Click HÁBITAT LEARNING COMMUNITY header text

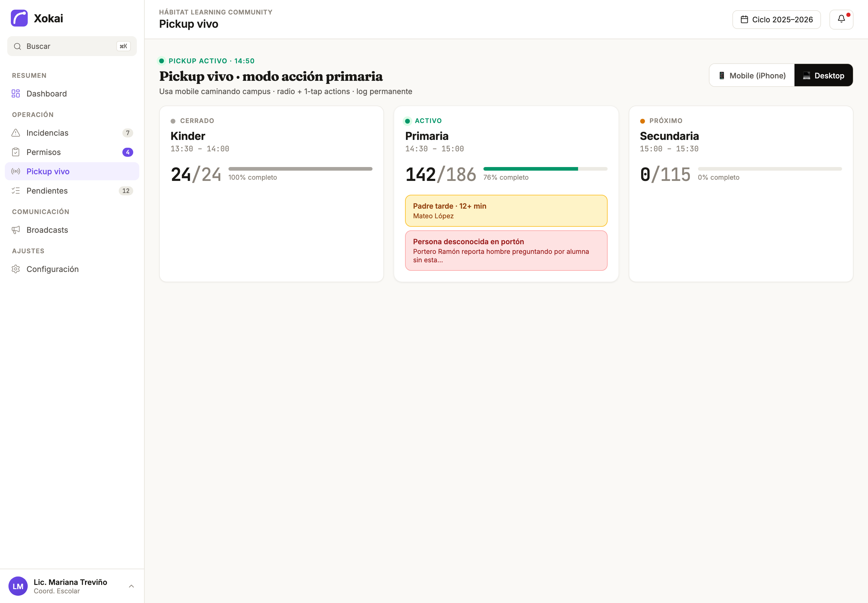tap(216, 12)
